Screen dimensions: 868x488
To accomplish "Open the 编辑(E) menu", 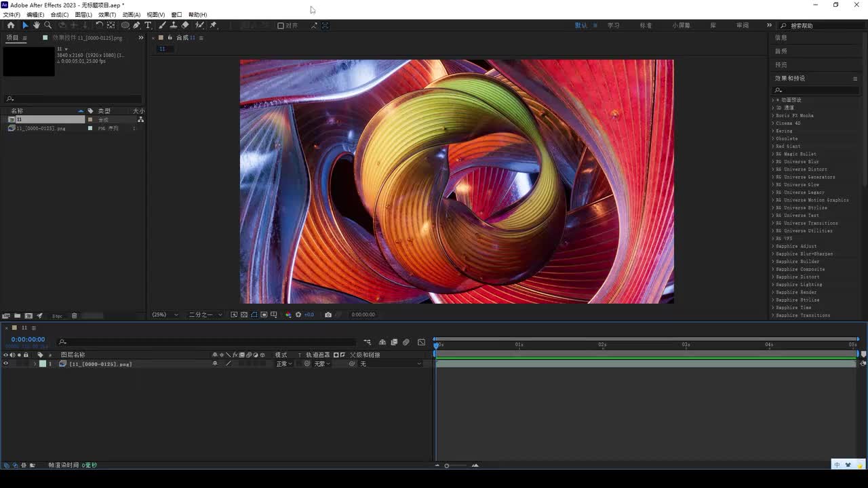I will coord(35,14).
